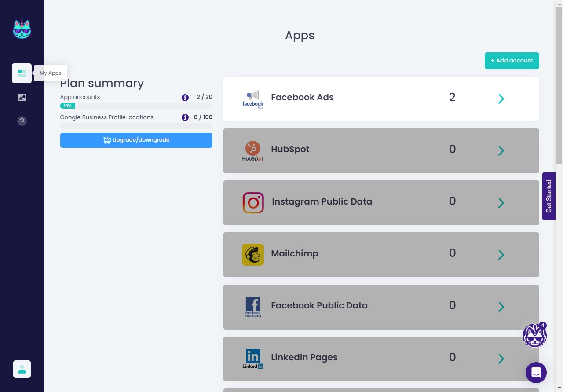Open the Get Started side tab

tap(549, 196)
